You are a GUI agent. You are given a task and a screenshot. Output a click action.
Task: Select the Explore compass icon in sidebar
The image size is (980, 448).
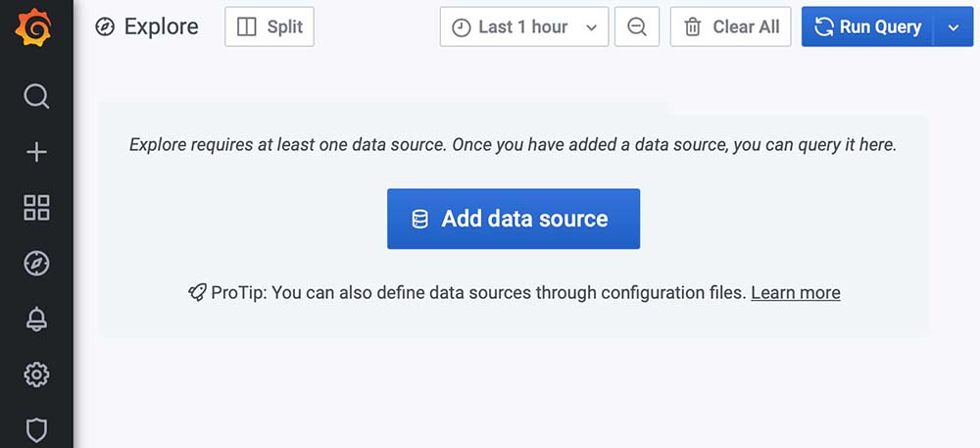pos(36,263)
